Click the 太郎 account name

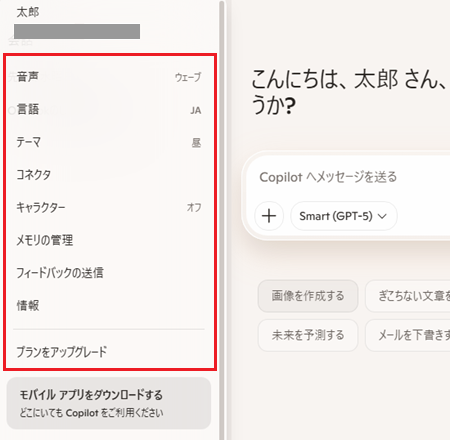pos(28,12)
